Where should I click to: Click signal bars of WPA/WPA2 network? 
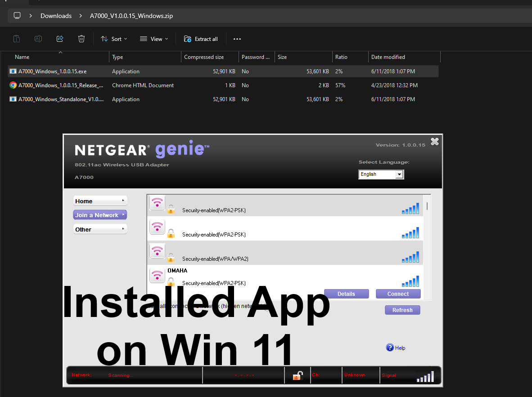click(410, 257)
